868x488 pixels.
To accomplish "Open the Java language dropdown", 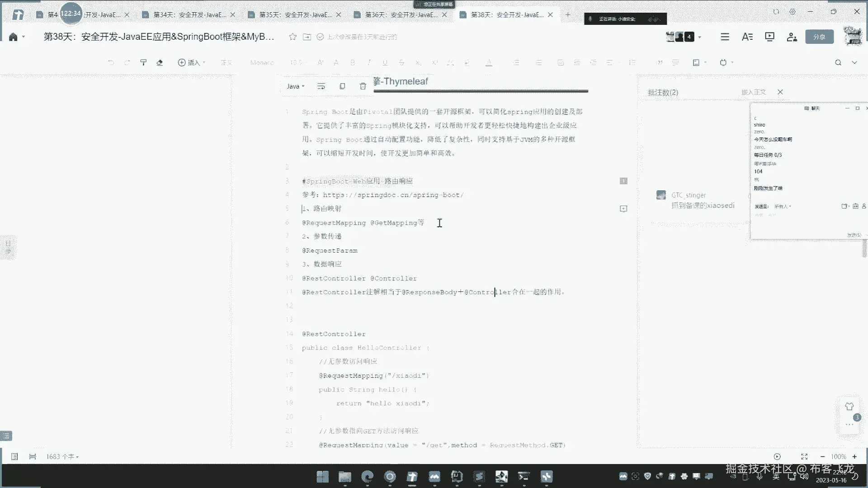I will click(x=295, y=86).
